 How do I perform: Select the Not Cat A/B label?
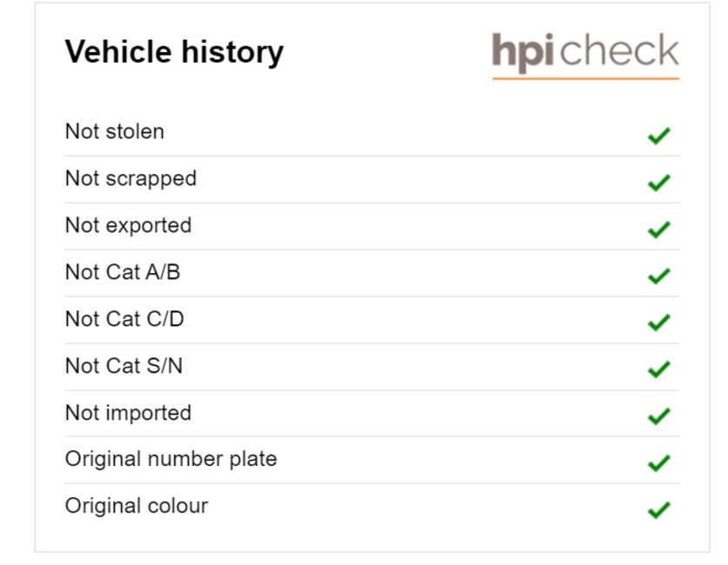click(123, 272)
